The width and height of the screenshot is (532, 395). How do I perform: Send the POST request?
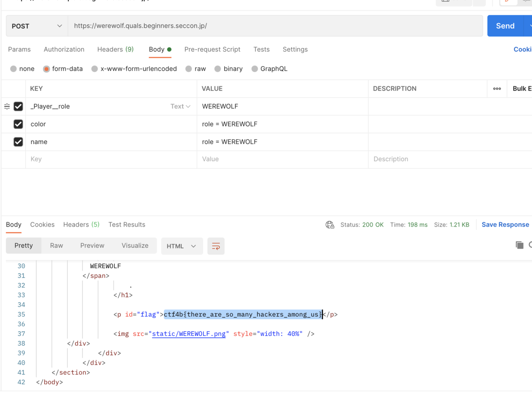(505, 26)
